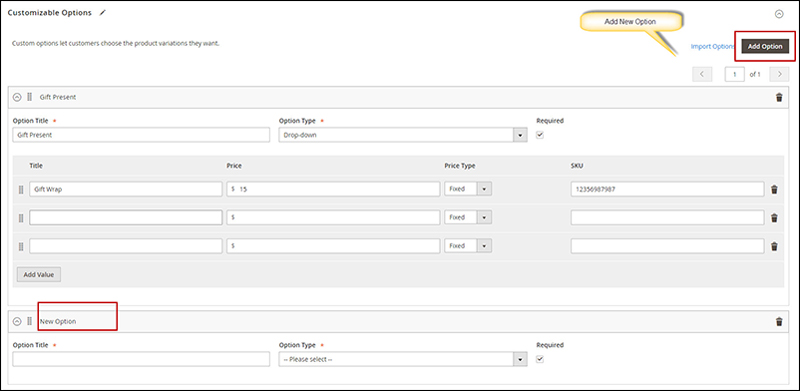Collapse the Gift Present option panel

(17, 97)
